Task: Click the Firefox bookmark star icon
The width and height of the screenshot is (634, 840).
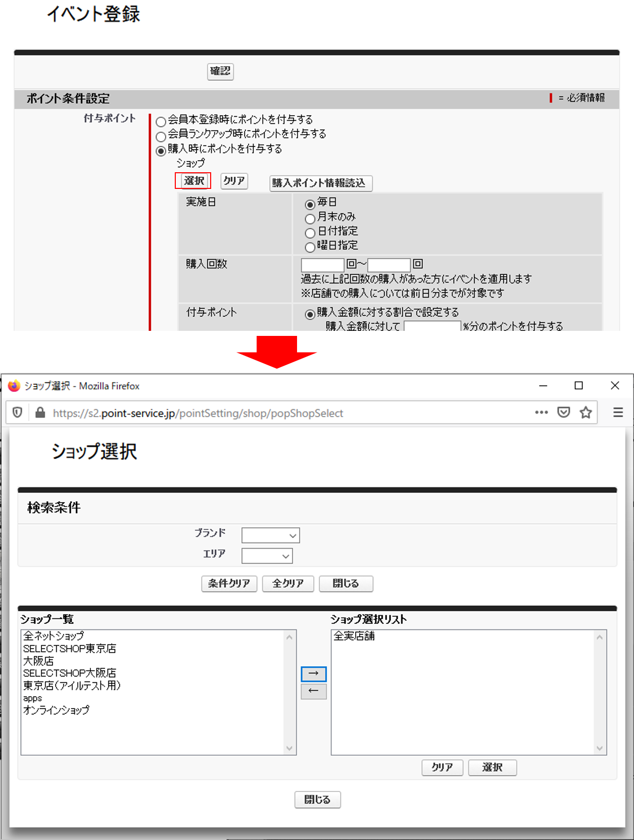Action: 586,413
